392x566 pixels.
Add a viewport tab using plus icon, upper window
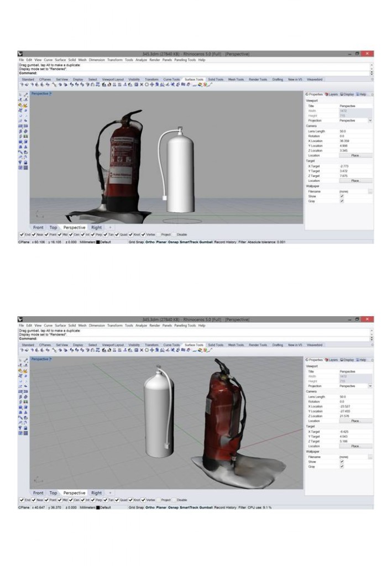click(109, 227)
